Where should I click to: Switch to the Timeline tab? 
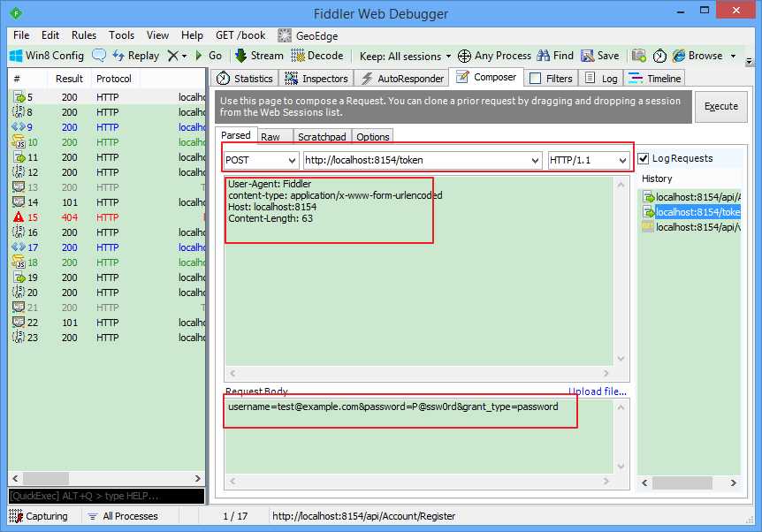[x=654, y=79]
